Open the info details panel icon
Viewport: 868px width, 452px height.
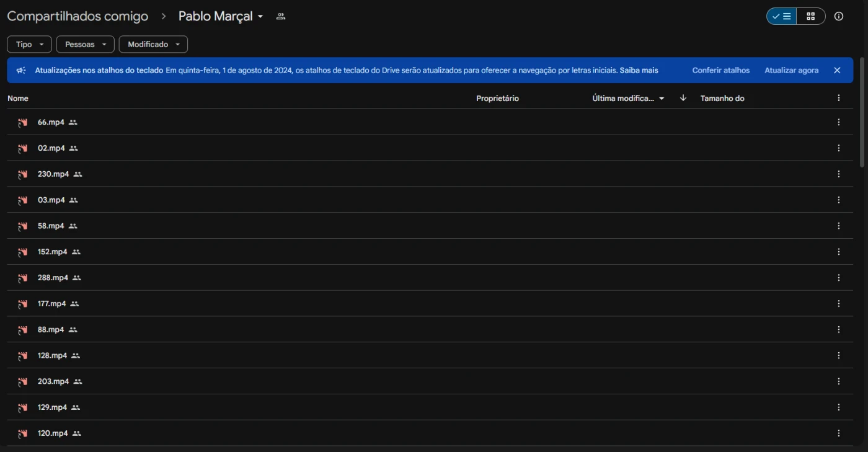pyautogui.click(x=839, y=17)
